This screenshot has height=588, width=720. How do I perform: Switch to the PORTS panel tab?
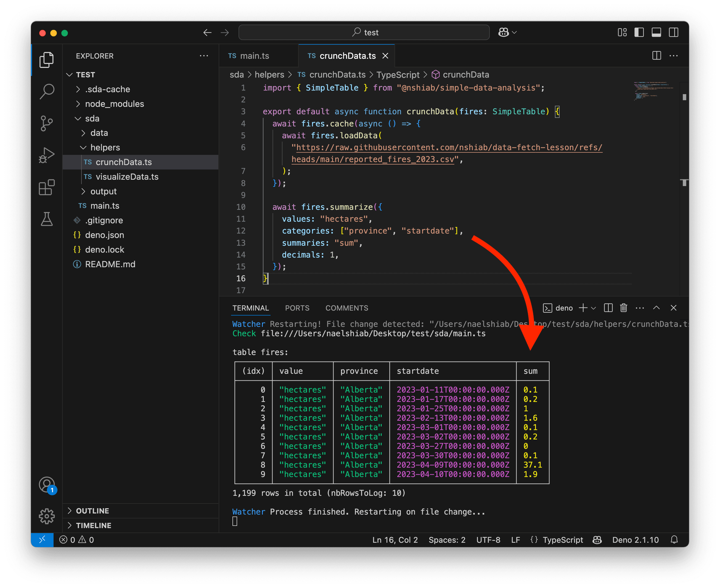[297, 308]
